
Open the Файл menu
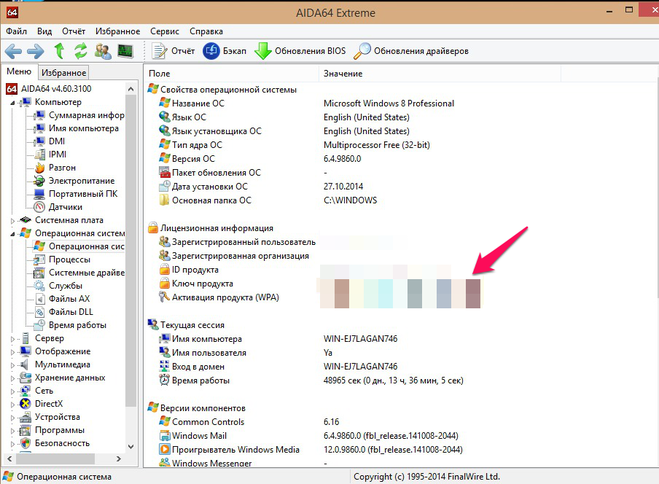click(x=16, y=31)
